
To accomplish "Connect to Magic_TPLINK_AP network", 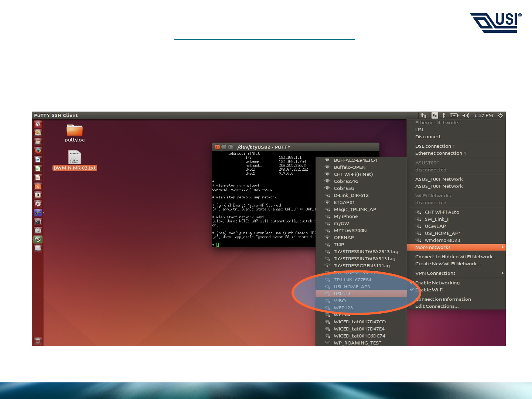I will coord(361,209).
